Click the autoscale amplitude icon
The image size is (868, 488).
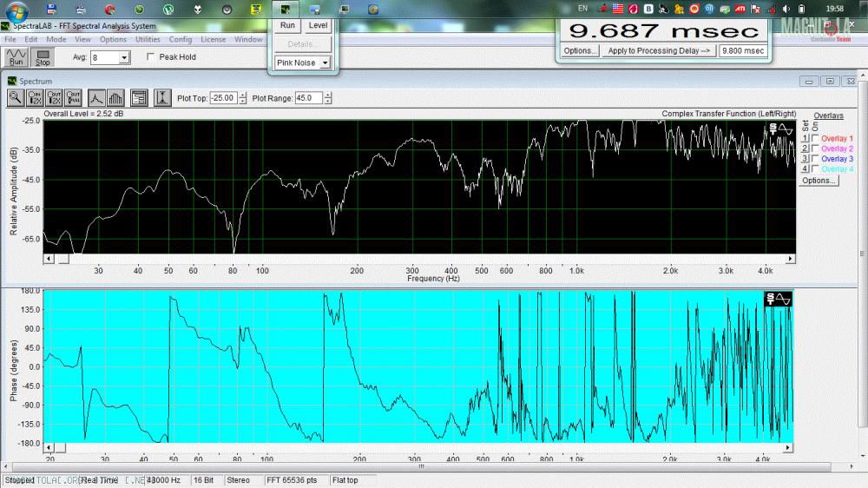(162, 98)
